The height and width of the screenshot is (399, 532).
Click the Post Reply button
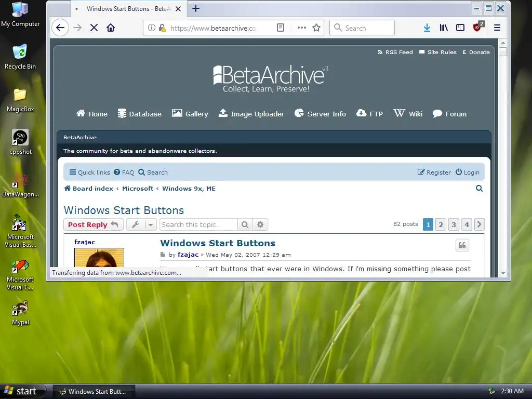point(94,224)
